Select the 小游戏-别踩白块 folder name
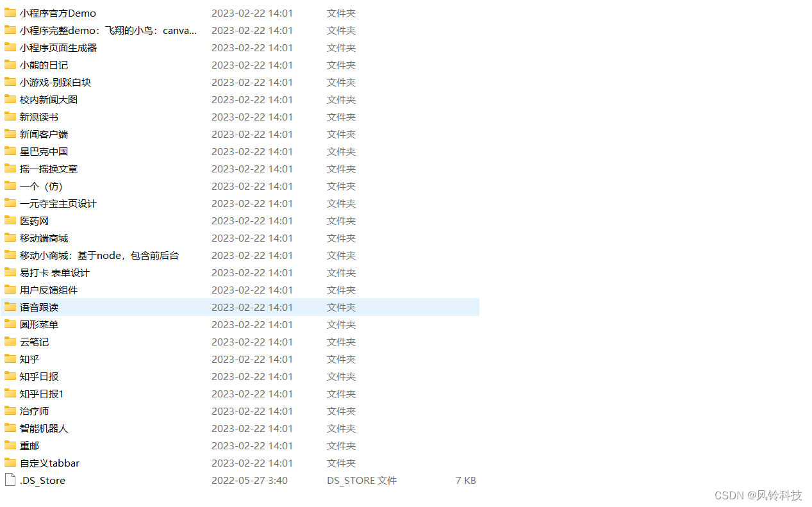This screenshot has width=812, height=507. click(56, 82)
